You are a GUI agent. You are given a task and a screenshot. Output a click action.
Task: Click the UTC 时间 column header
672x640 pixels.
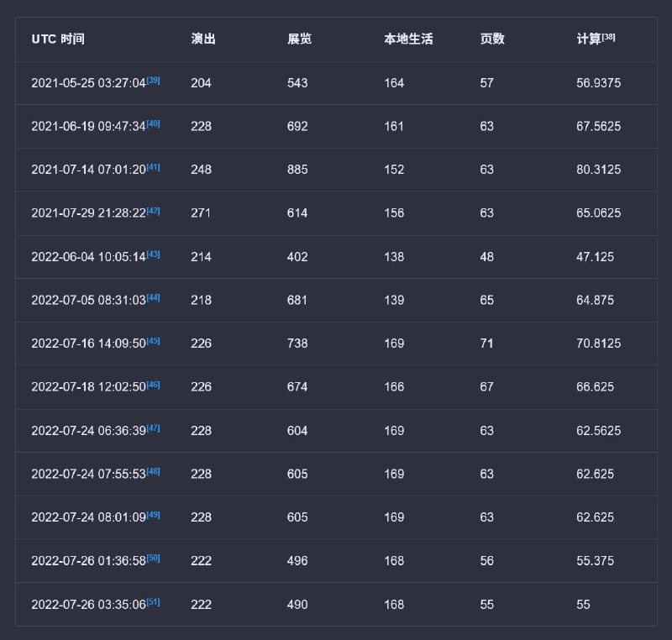pos(58,39)
